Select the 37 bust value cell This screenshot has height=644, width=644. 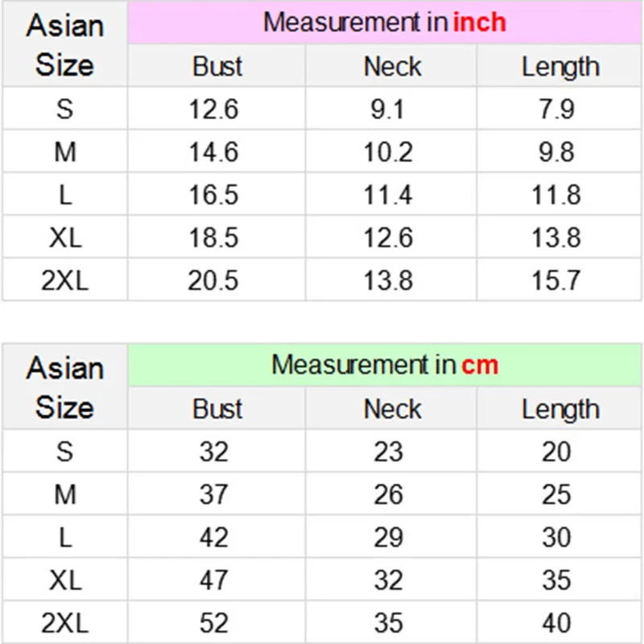tap(214, 494)
